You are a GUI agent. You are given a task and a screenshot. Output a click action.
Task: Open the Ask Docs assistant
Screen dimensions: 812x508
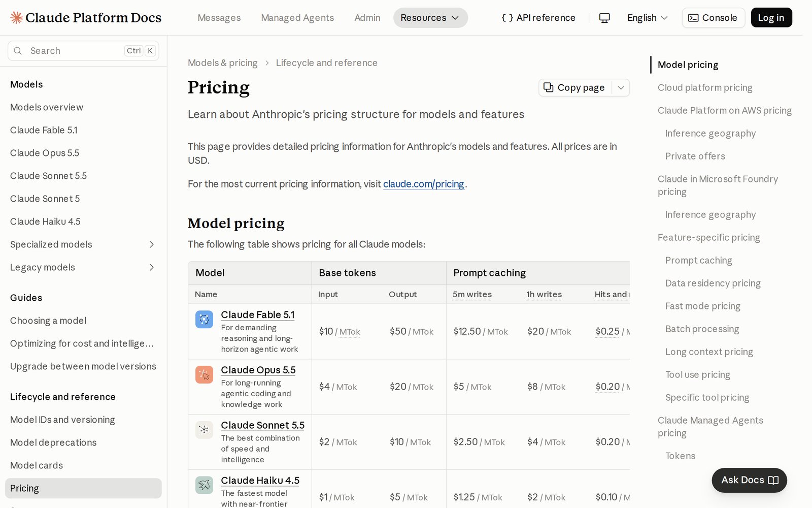(750, 480)
